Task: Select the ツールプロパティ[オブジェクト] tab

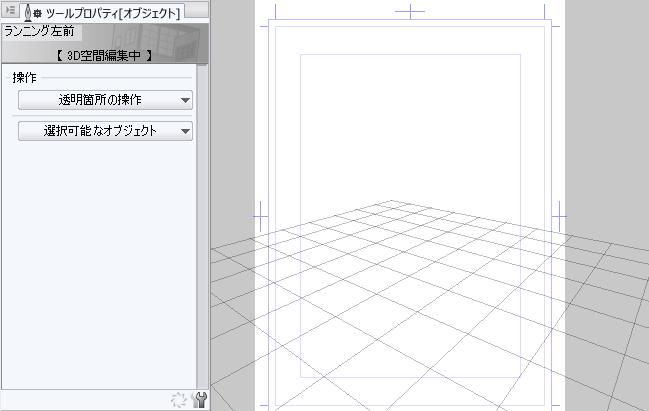Action: tap(102, 12)
